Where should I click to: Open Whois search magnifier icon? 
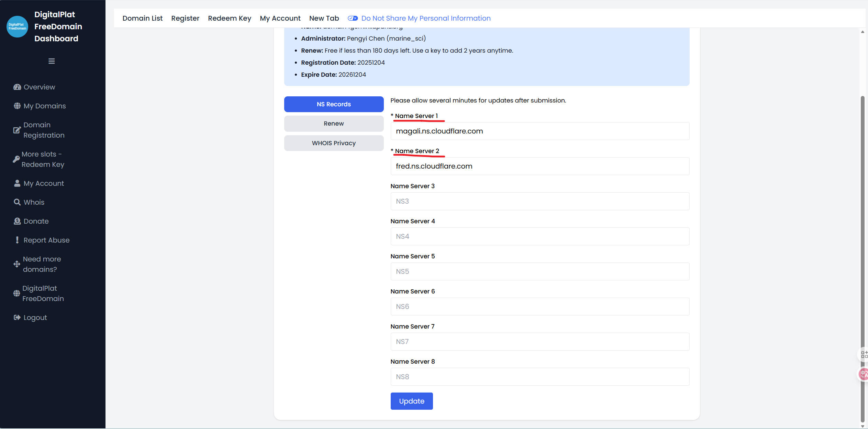click(17, 202)
